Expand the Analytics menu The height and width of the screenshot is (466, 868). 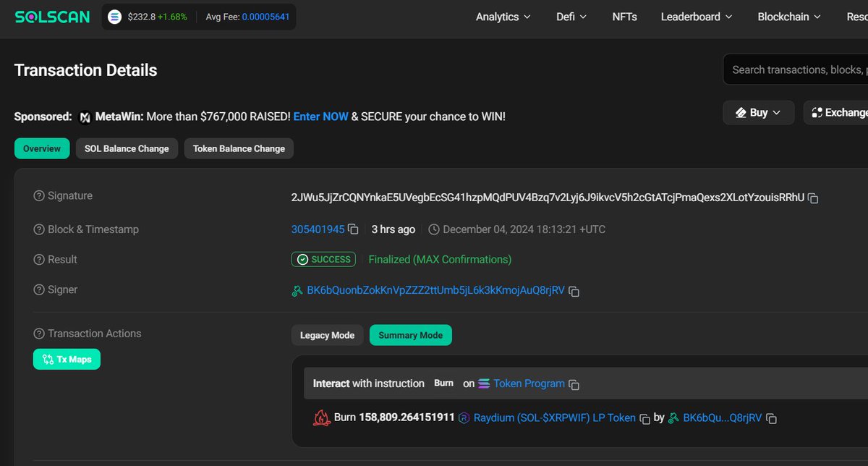coord(503,17)
